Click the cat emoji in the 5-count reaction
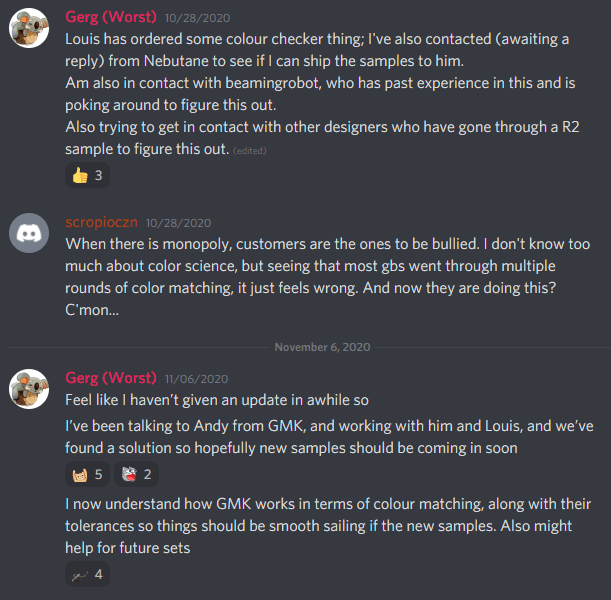The height and width of the screenshot is (600, 611). (79, 474)
